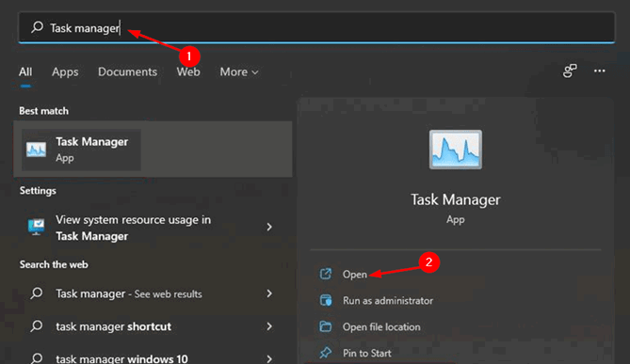The image size is (630, 364).
Task: Switch to the Documents tab
Action: [127, 71]
